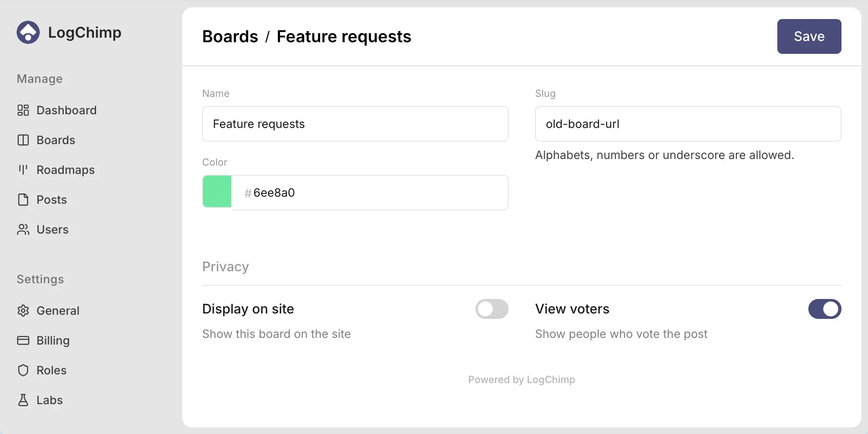Click the Roadmaps sidebar icon
The width and height of the screenshot is (868, 434).
pyautogui.click(x=23, y=170)
